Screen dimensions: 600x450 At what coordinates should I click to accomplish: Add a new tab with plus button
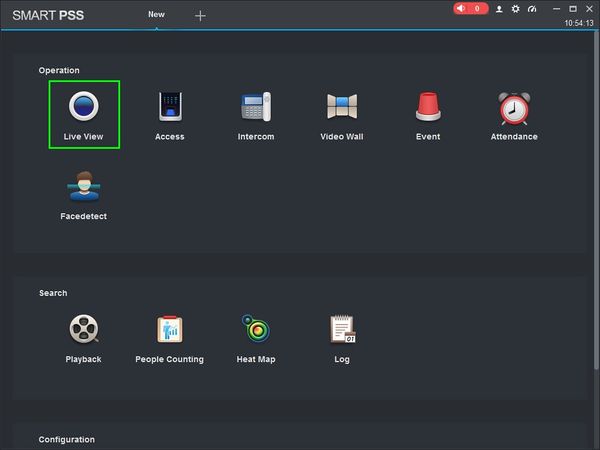tap(200, 16)
